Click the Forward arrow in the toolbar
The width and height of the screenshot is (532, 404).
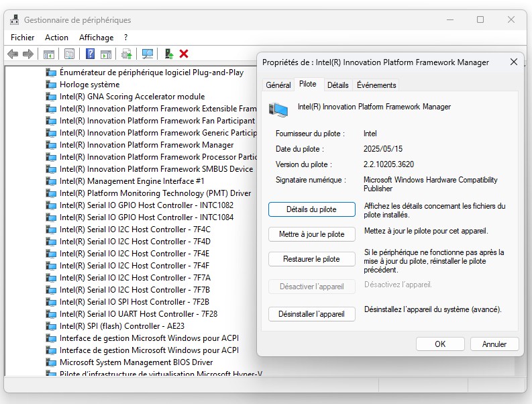pos(28,54)
